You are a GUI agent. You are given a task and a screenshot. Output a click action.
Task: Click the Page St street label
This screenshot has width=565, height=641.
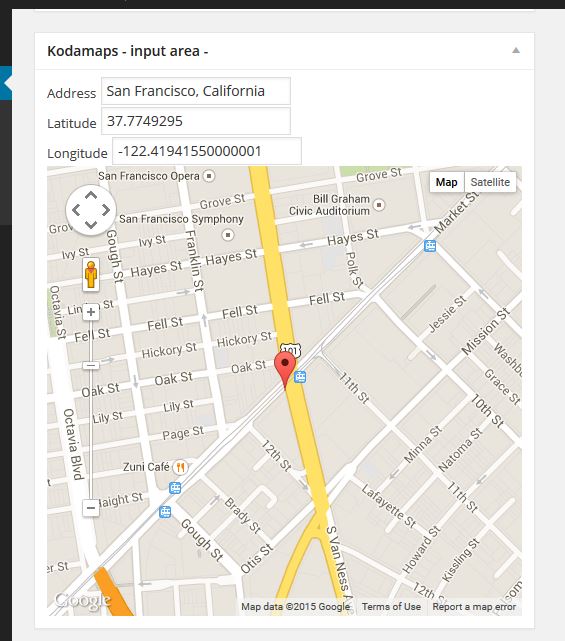point(183,433)
